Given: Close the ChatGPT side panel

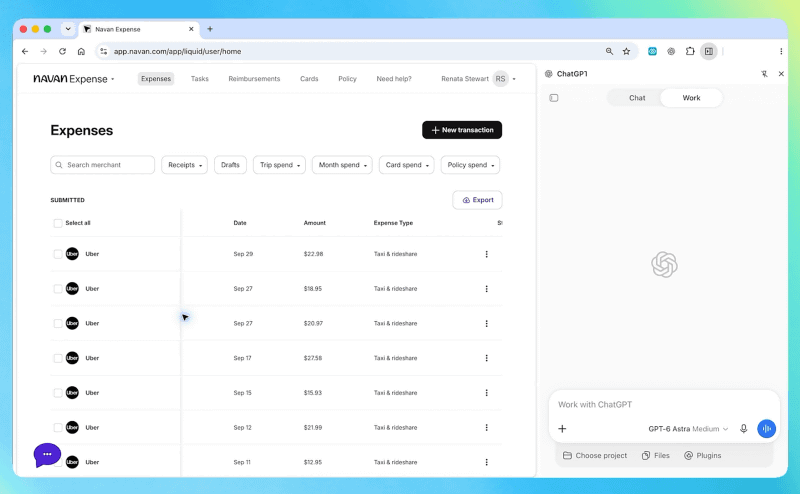Looking at the screenshot, I should point(781,74).
